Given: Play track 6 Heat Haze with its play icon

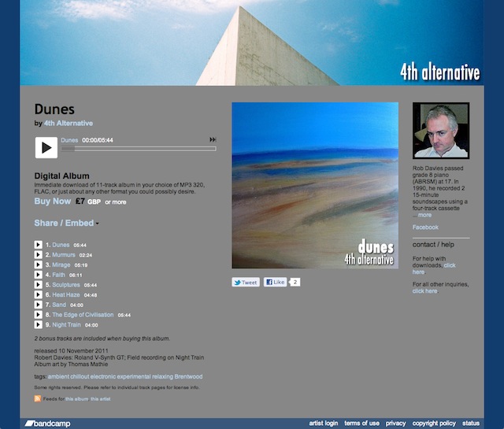Looking at the screenshot, I should (x=39, y=294).
